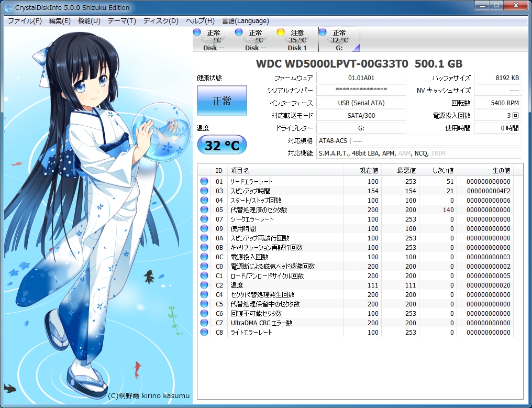Screen dimensions: 532x408
Task: Select the G: drive status orb
Action: pos(323,32)
